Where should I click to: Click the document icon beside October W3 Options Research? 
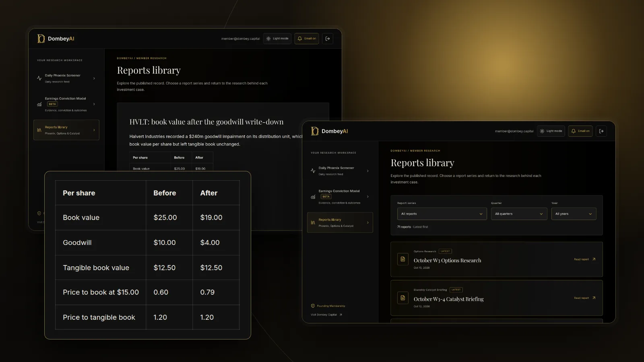(x=403, y=259)
